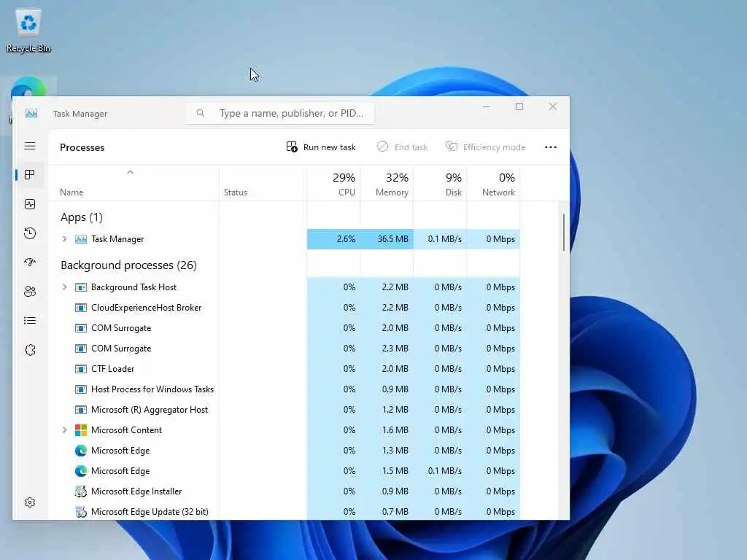Click the Task Manager app row icon
The height and width of the screenshot is (560, 747).
click(x=81, y=239)
